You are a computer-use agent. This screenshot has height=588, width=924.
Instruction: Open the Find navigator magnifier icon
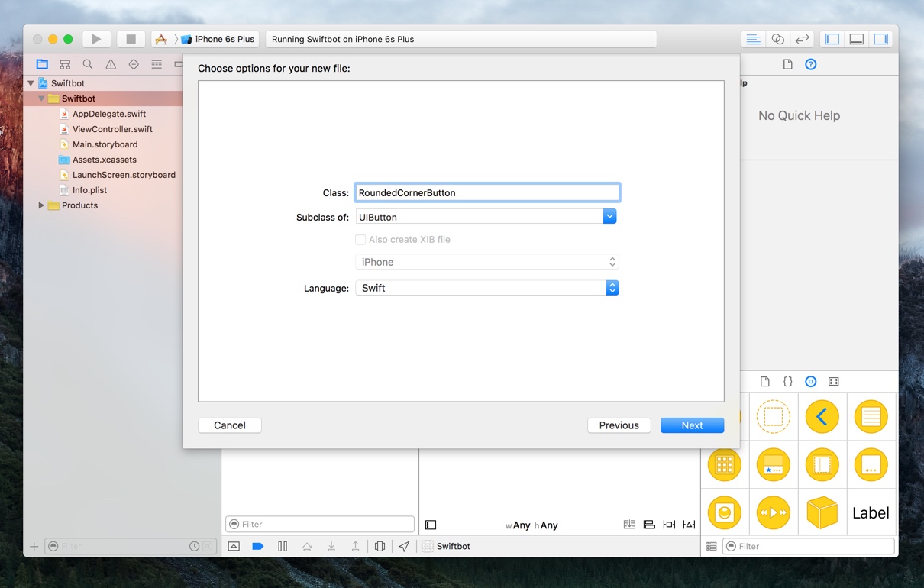88,64
